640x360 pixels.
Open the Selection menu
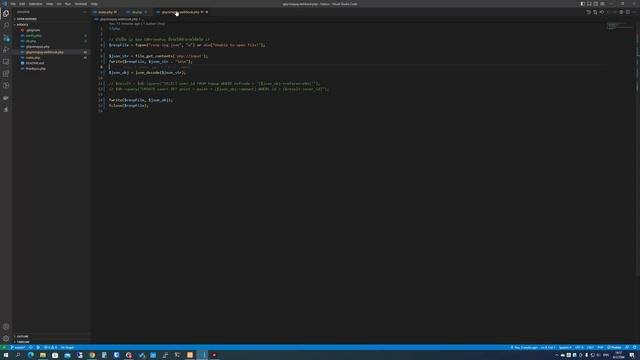(36, 4)
